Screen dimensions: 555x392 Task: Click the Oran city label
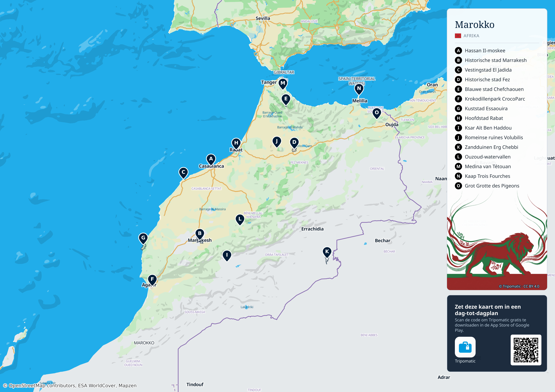coord(432,85)
